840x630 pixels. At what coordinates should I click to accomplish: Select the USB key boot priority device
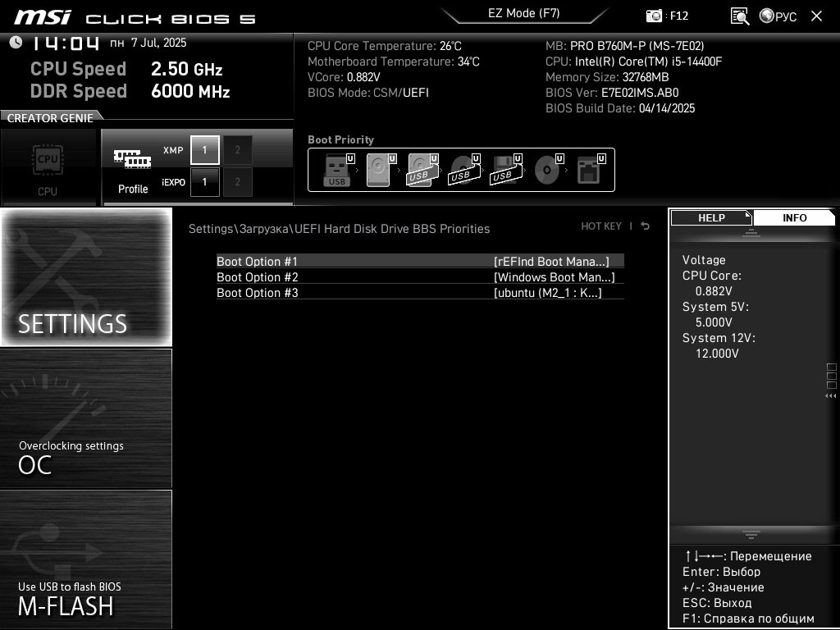[339, 170]
